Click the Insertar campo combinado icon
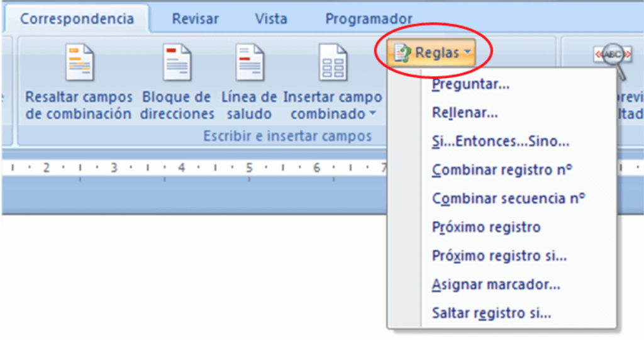The height and width of the screenshot is (340, 644). 333,62
